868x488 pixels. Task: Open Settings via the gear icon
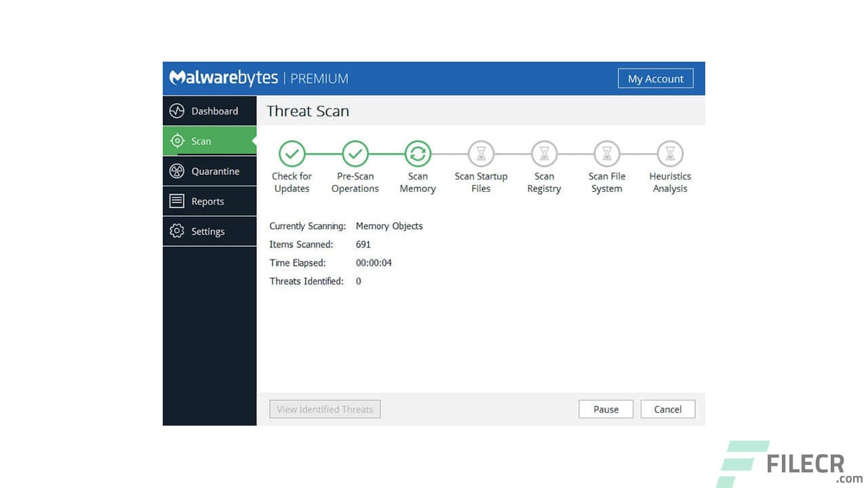[x=176, y=231]
